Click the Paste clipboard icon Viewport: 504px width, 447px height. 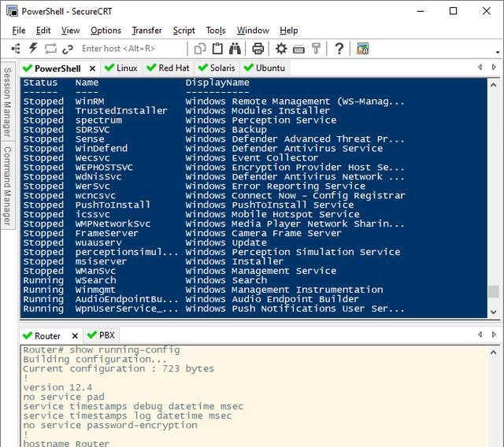[x=217, y=49]
